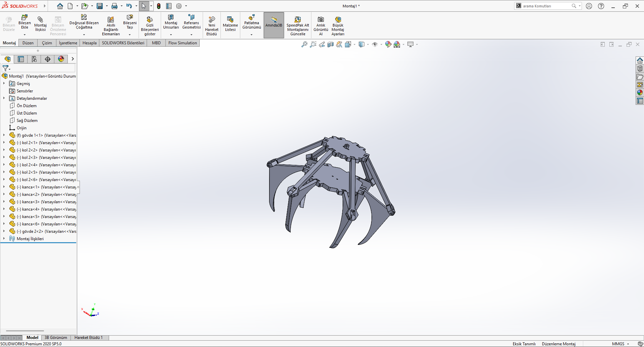
Task: Click Zoom to Fit magnifier icon
Action: 304,44
